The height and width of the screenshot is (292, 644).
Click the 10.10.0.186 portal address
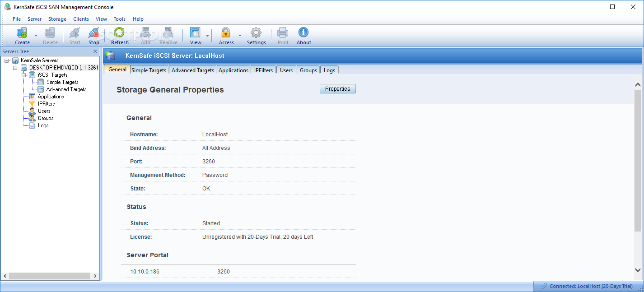coord(145,272)
